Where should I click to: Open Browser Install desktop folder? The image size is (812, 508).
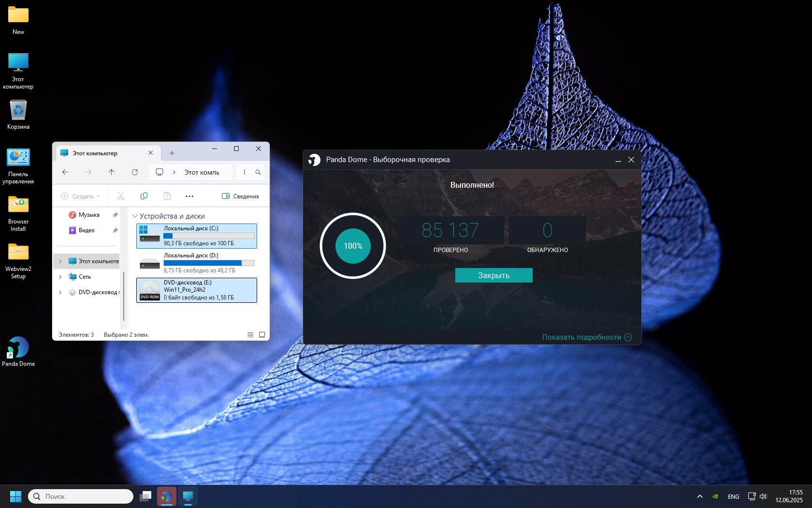click(x=18, y=205)
